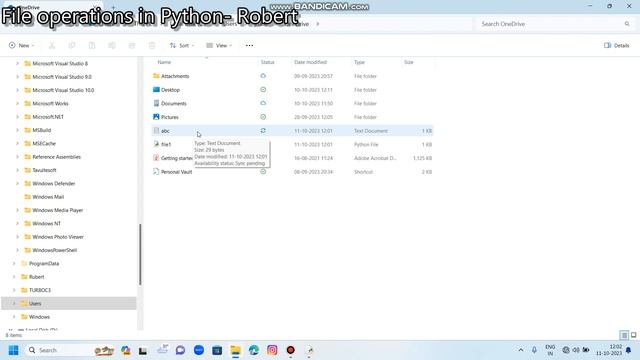The height and width of the screenshot is (360, 640).
Task: Click the Bandicam record icon in taskbar
Action: pos(291,350)
